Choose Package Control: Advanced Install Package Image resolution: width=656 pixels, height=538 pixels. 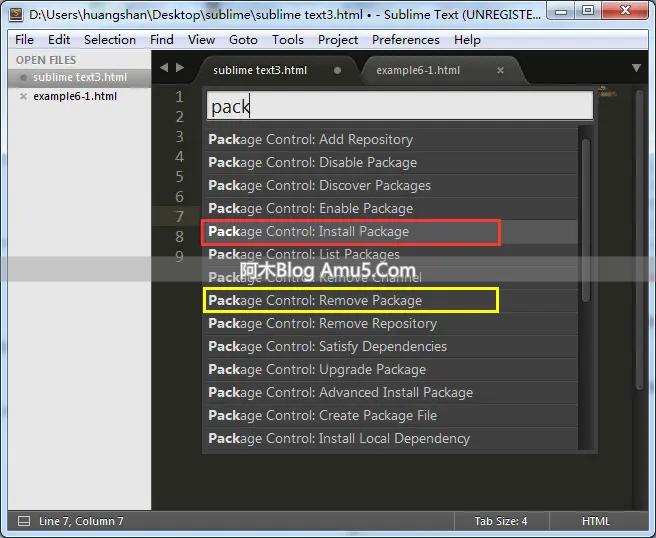(x=391, y=392)
